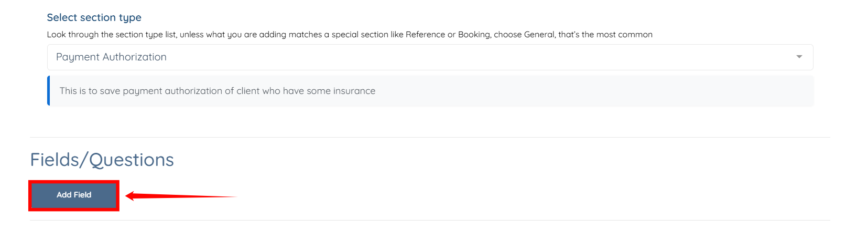Viewport: 868px width, 240px height.
Task: Click the blue accent bar of info note
Action: click(x=48, y=91)
